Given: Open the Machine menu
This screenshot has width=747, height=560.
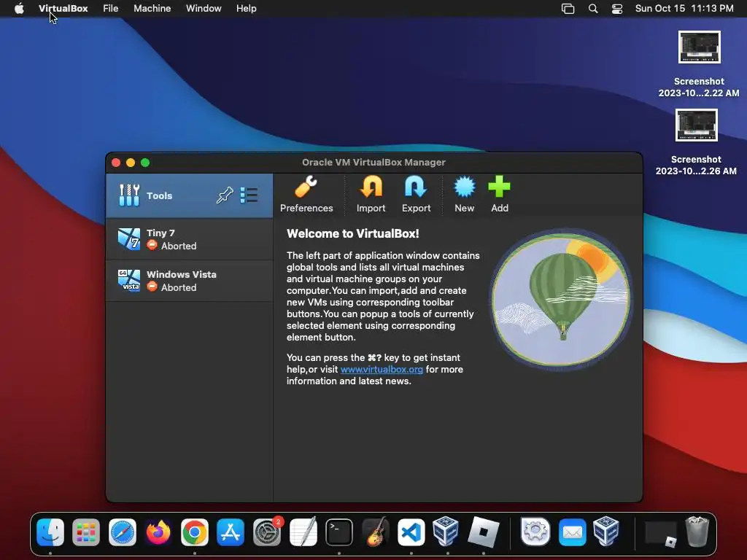Looking at the screenshot, I should (x=152, y=9).
